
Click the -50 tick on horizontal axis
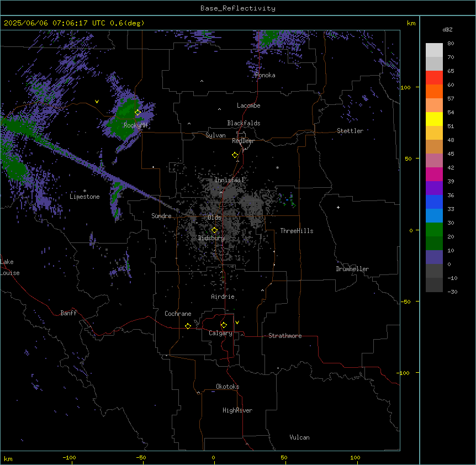[141, 457]
